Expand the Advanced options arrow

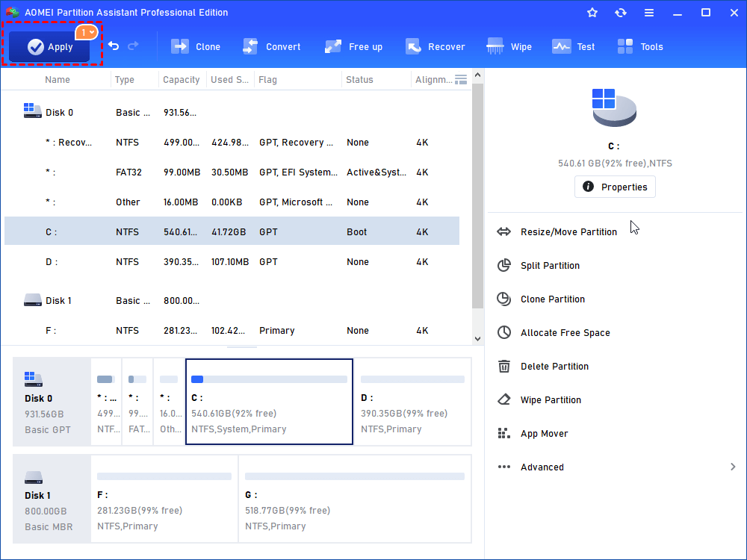pyautogui.click(x=733, y=467)
